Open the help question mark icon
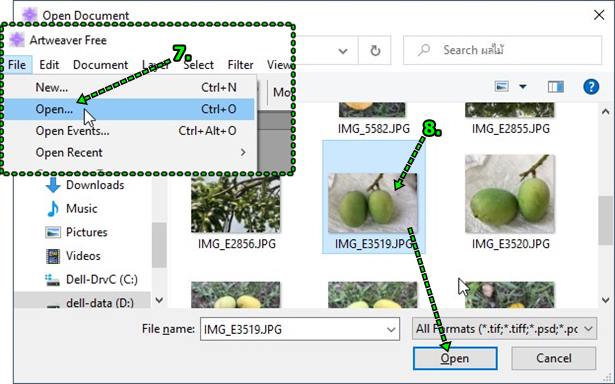 (x=591, y=87)
